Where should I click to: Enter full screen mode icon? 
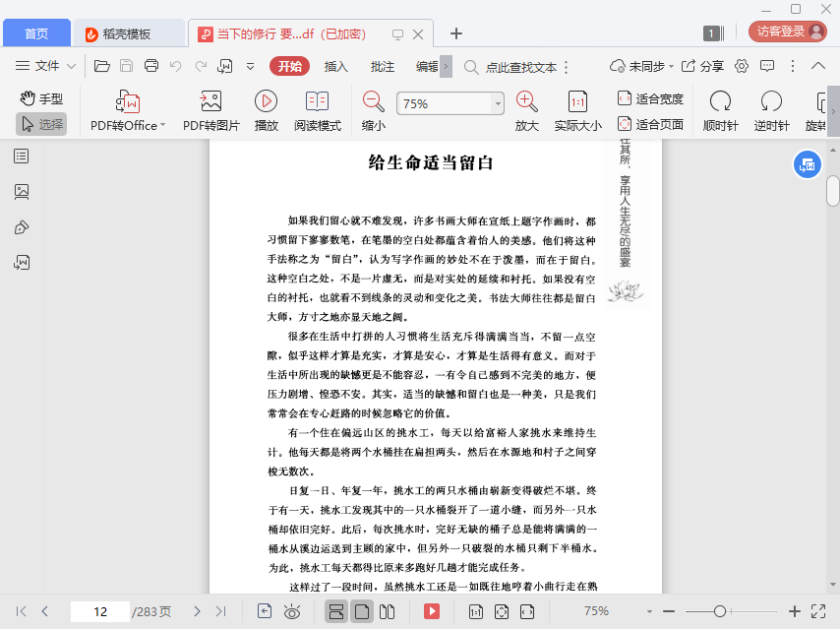click(818, 611)
